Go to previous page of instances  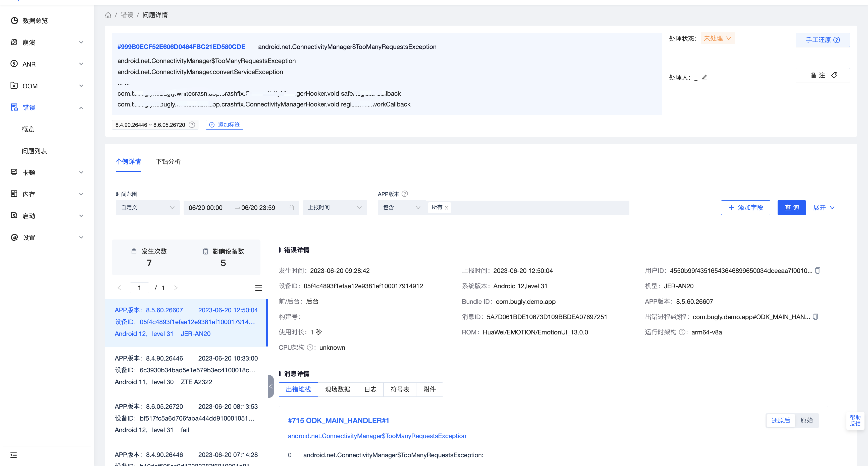click(x=119, y=288)
